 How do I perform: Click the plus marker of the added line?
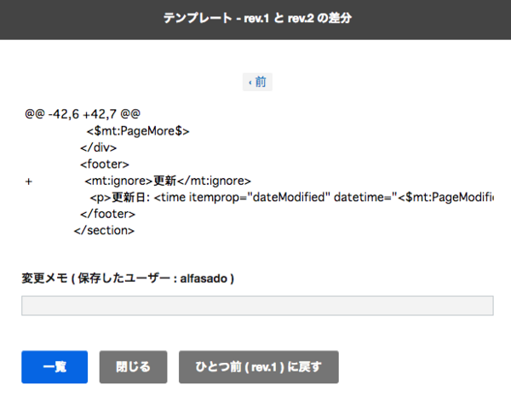point(29,181)
